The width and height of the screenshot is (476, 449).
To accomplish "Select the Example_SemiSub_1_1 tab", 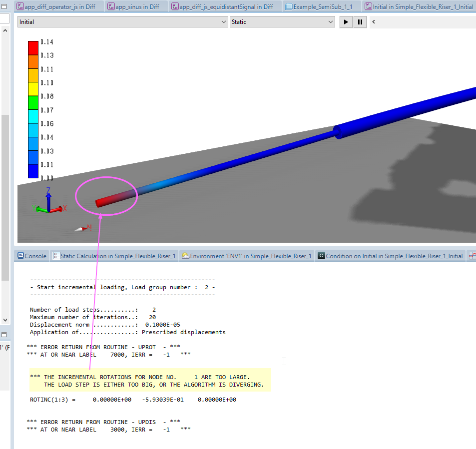I will click(323, 7).
